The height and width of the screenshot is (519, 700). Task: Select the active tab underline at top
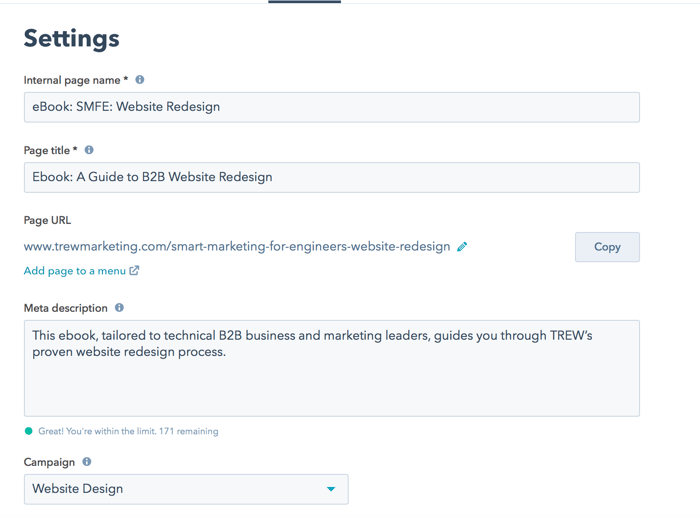point(304,1)
